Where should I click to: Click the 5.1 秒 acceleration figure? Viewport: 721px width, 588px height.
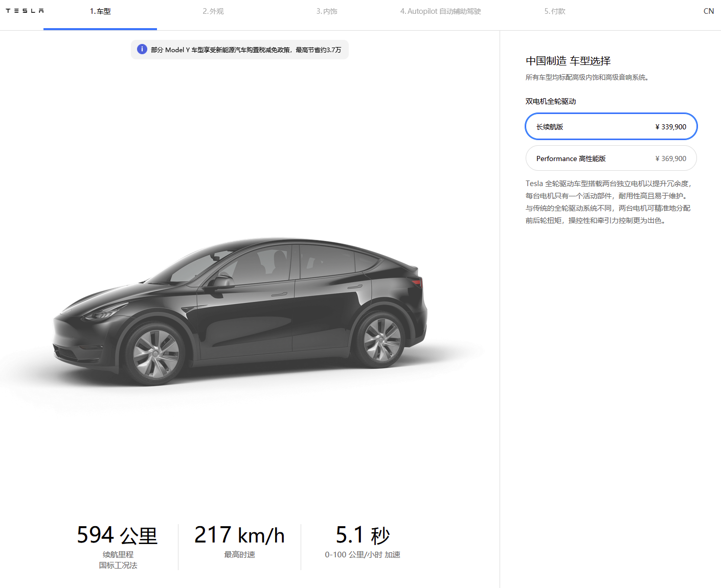363,535
